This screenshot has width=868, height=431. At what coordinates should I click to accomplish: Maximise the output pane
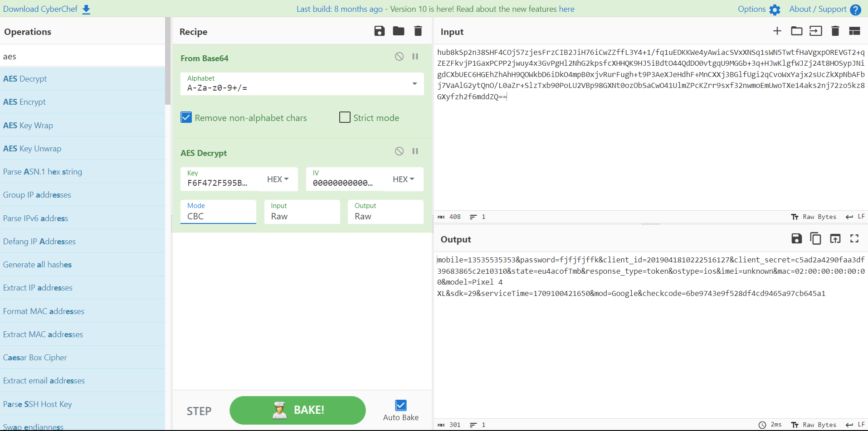854,238
